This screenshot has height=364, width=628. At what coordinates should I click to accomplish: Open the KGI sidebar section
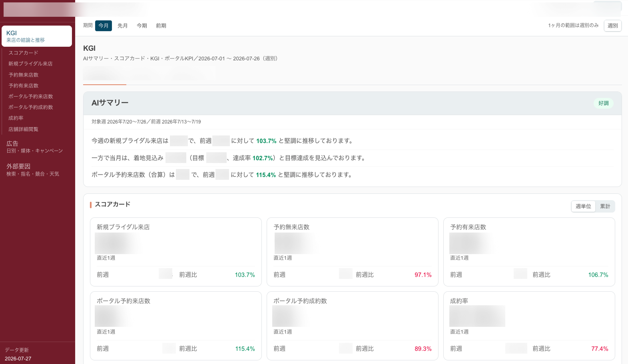tap(37, 36)
